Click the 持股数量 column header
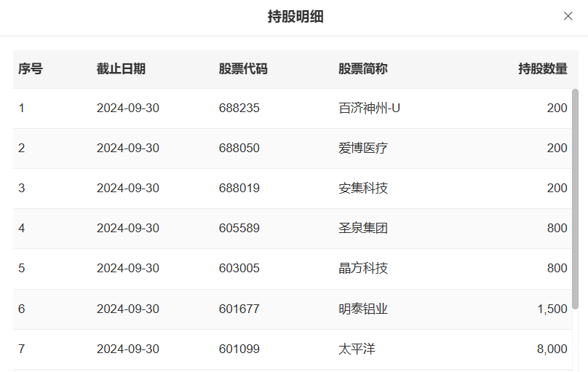 pos(543,69)
